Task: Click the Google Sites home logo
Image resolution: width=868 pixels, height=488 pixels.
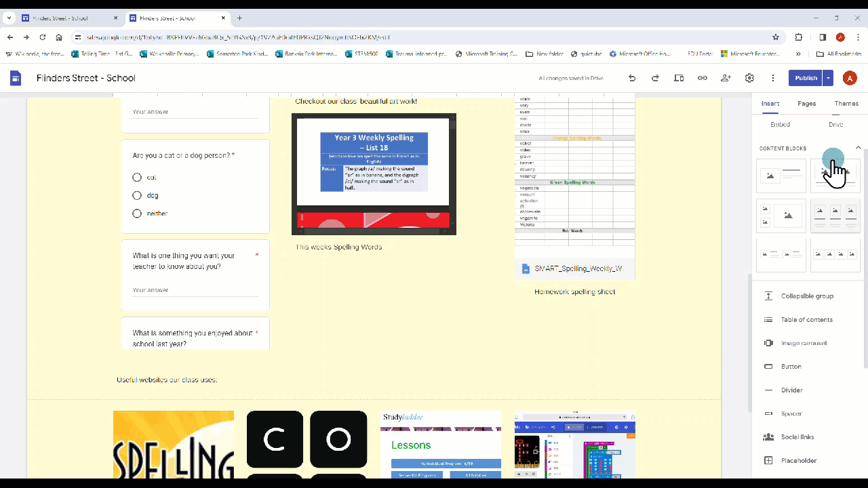Action: pyautogui.click(x=16, y=78)
